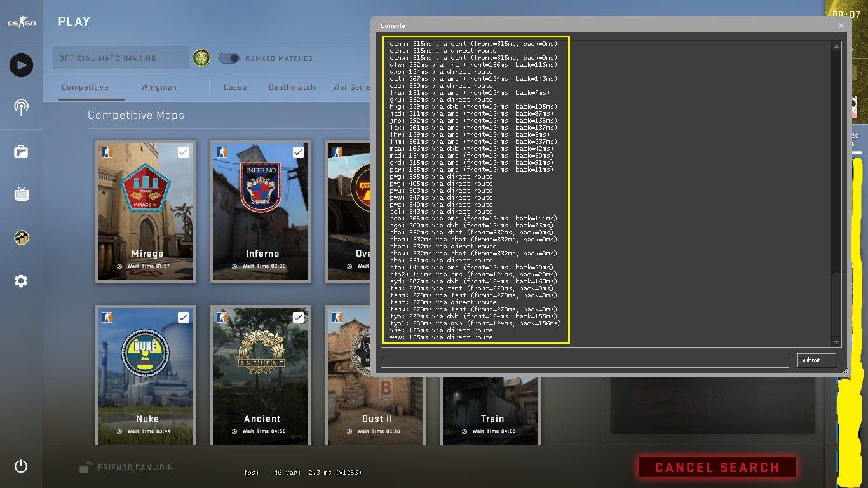
Task: Click the console scrollbar down arrow
Action: [x=836, y=342]
